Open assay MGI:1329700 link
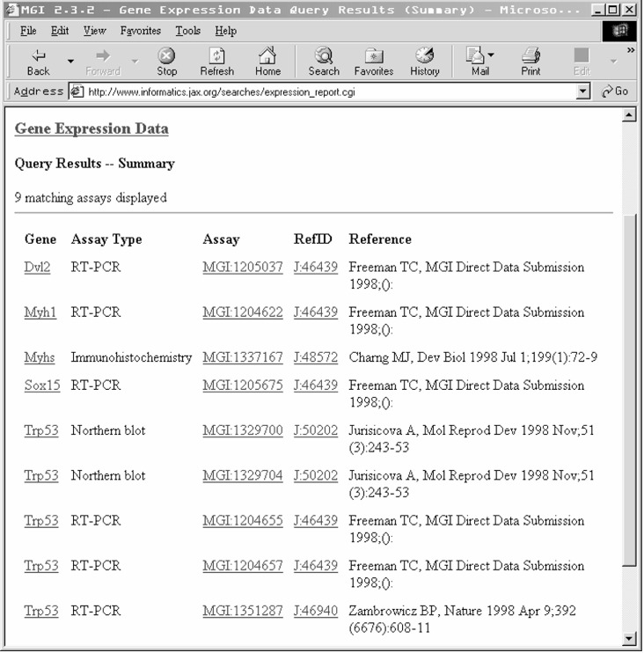The image size is (644, 653). point(243,430)
